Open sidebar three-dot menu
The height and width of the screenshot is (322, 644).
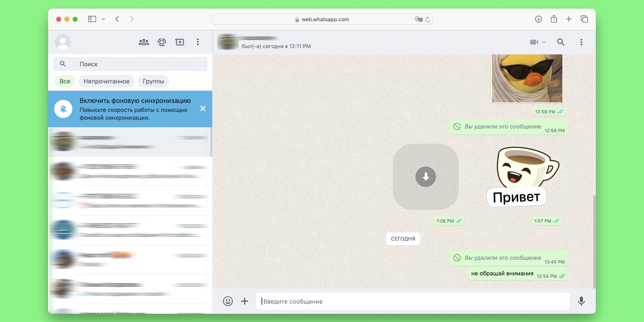198,42
